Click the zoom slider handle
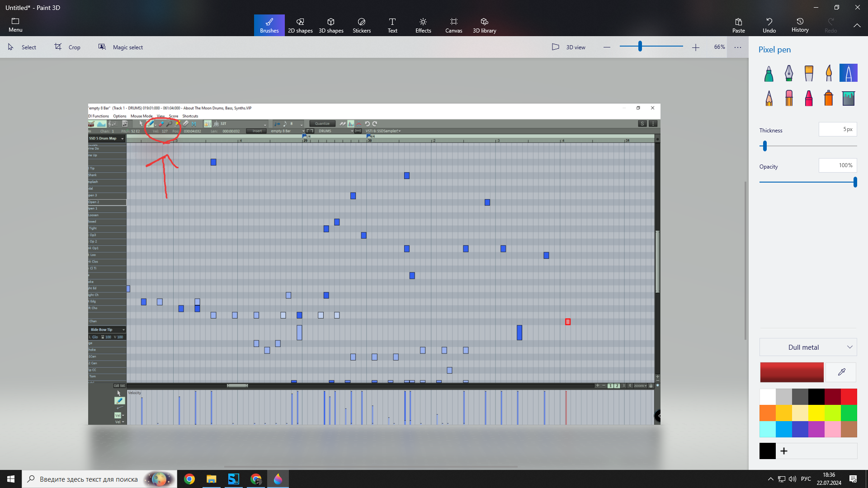 click(x=640, y=46)
